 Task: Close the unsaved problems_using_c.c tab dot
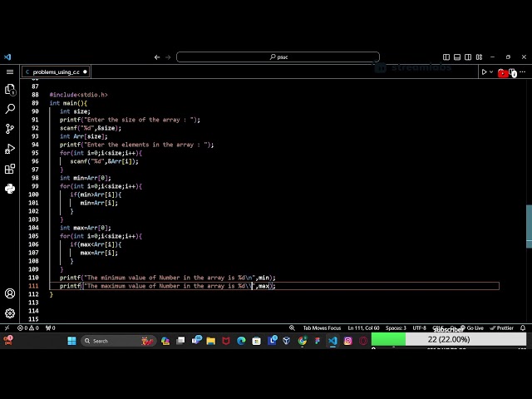pyautogui.click(x=85, y=72)
